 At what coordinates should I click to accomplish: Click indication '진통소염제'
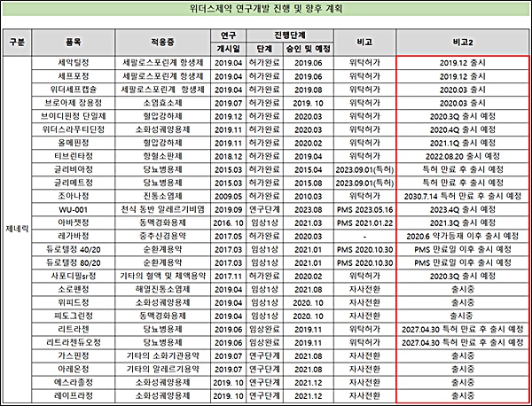click(162, 196)
